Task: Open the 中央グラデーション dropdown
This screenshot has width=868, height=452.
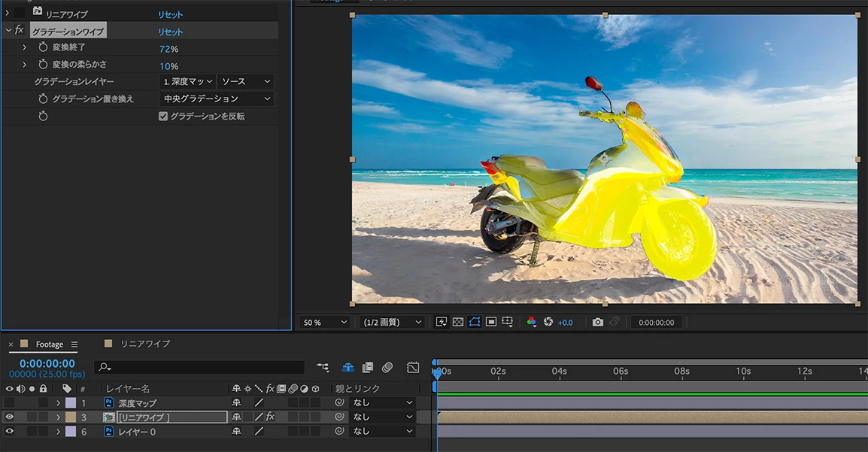Action: pos(217,99)
